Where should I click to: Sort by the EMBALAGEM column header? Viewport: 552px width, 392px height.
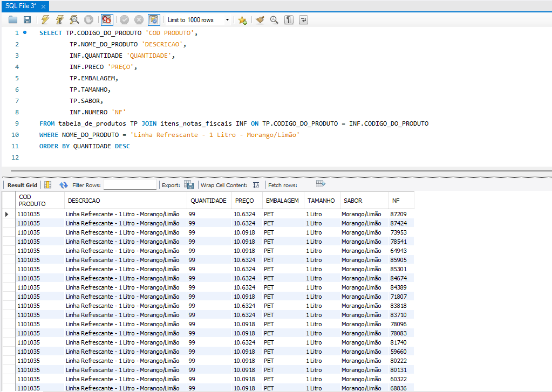point(283,200)
